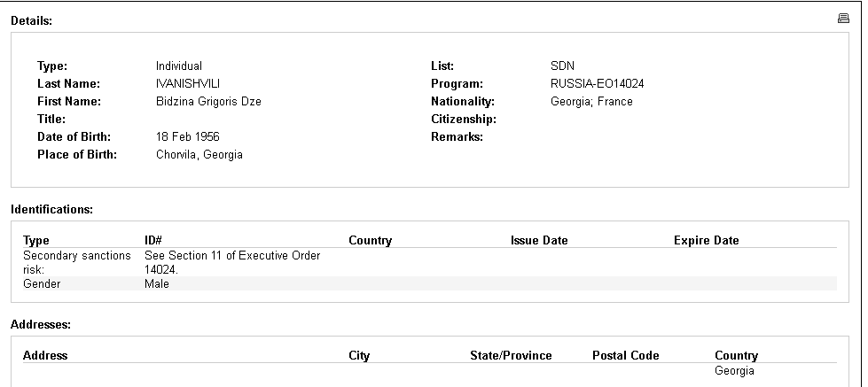Click the Gender row in Identifications

tap(42, 284)
